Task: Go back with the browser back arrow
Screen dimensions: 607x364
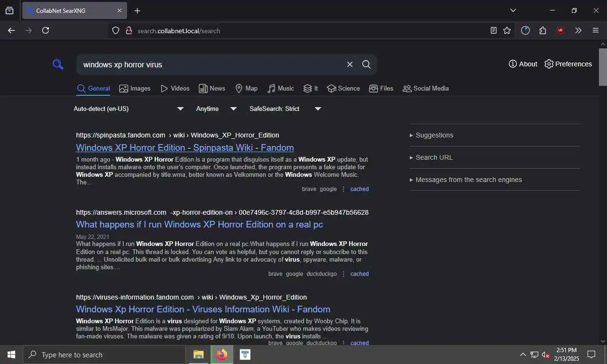Action: click(x=11, y=30)
